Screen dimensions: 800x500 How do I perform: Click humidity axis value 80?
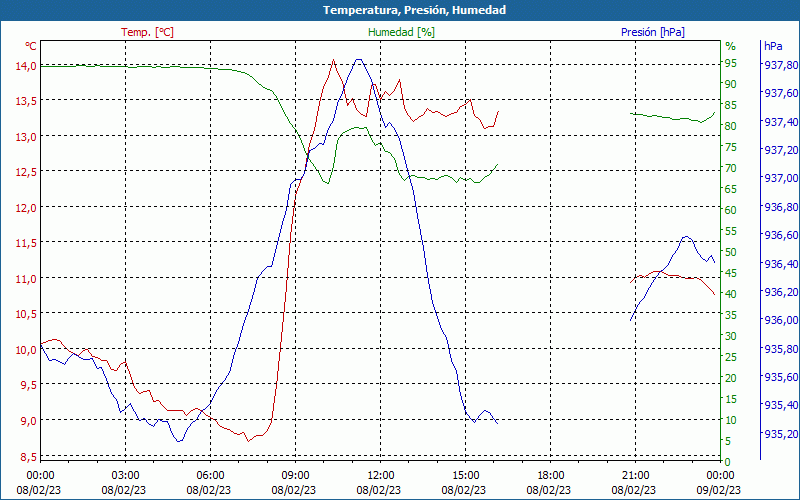point(731,126)
